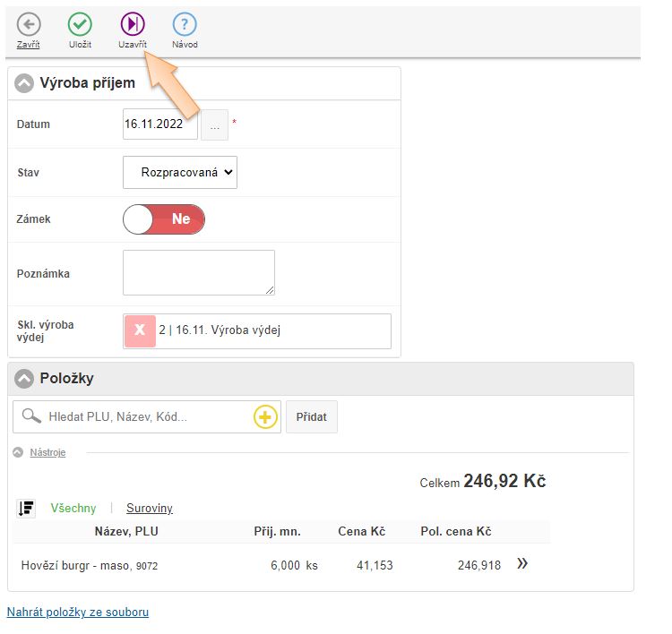Image resolution: width=672 pixels, height=634 pixels.
Task: Click the Uzavřít toolbar icon
Action: [133, 25]
